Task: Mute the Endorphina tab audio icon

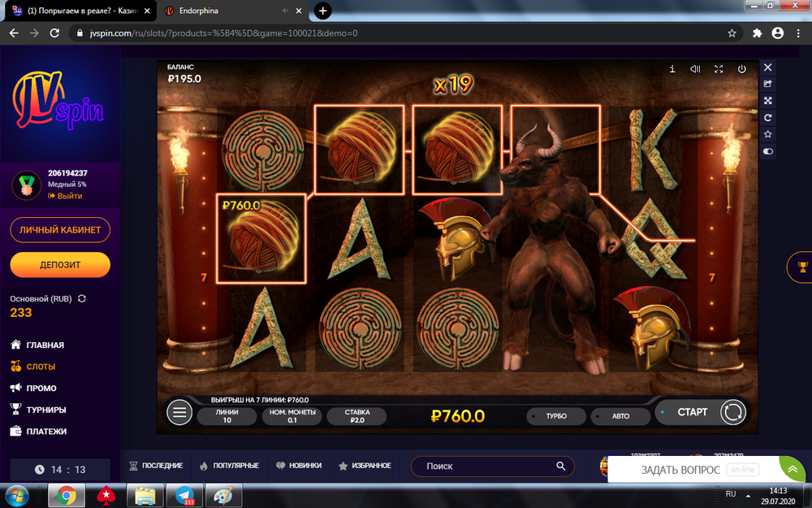Action: click(285, 11)
